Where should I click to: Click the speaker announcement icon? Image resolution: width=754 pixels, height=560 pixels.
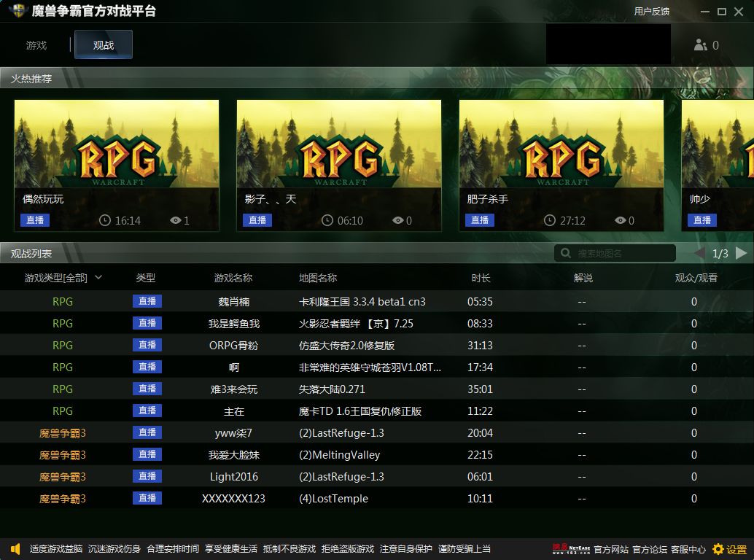coord(15,548)
